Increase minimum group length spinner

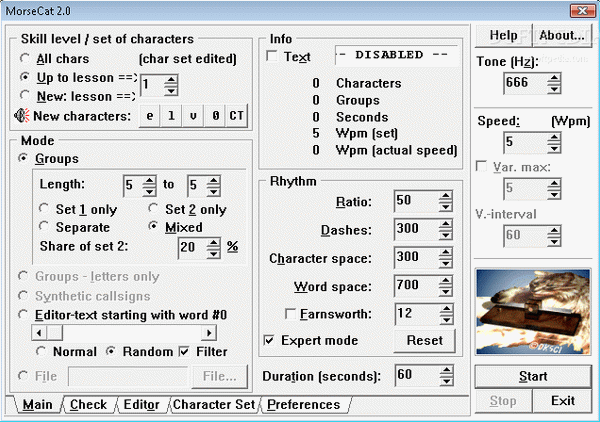pos(149,181)
